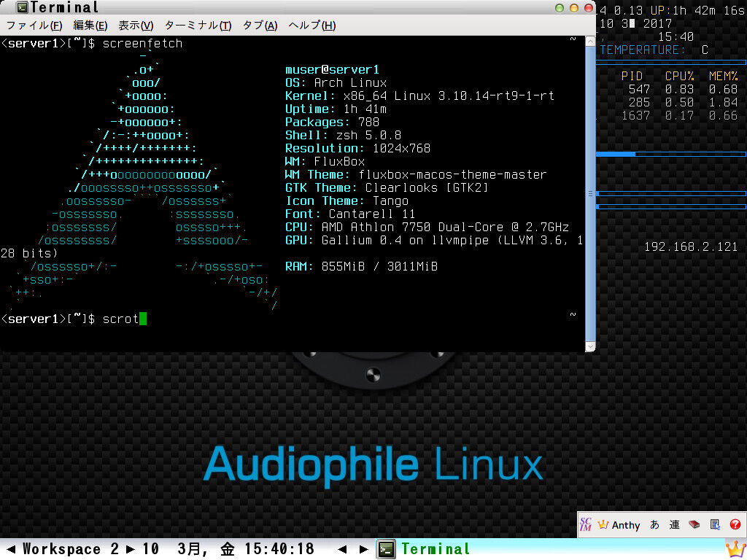This screenshot has height=560, width=747.
Task: Open the ターミナル(T) menu
Action: pyautogui.click(x=198, y=26)
